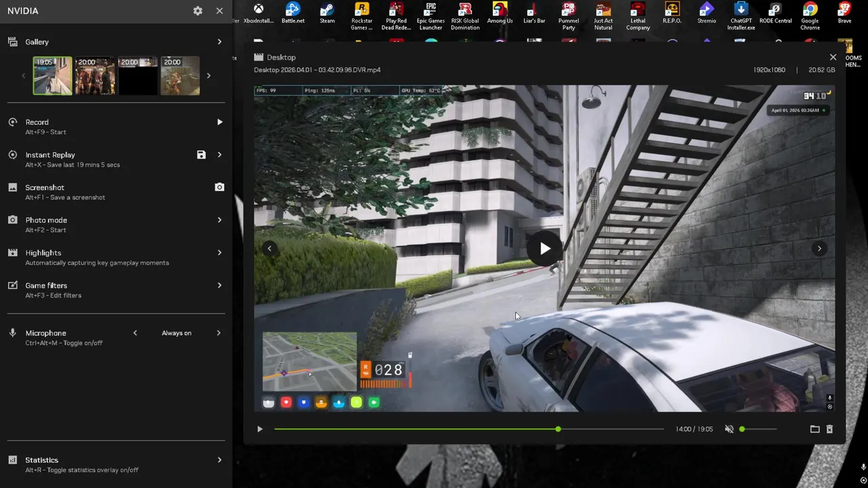This screenshot has height=488, width=868.
Task: Go to next video in viewer
Action: [x=819, y=248]
